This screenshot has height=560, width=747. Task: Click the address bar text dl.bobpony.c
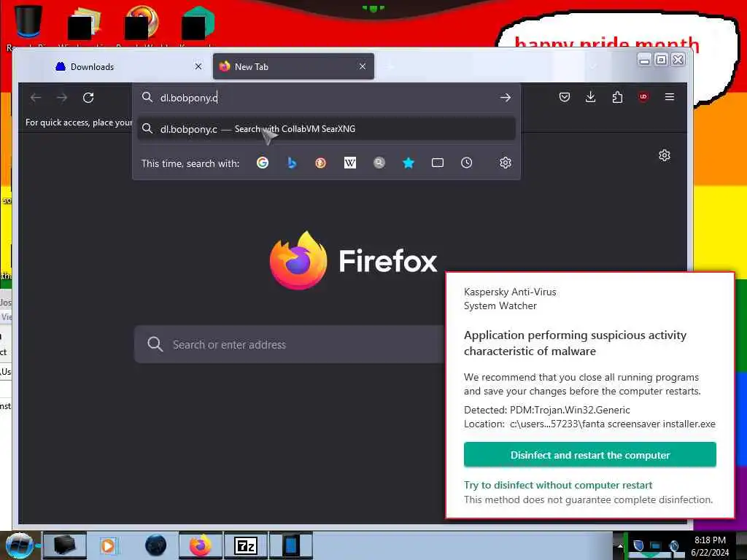(189, 98)
